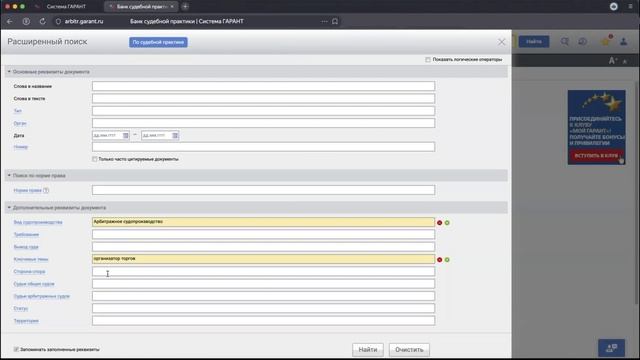Open the Сторона спора link
The height and width of the screenshot is (360, 640).
pyautogui.click(x=29, y=271)
